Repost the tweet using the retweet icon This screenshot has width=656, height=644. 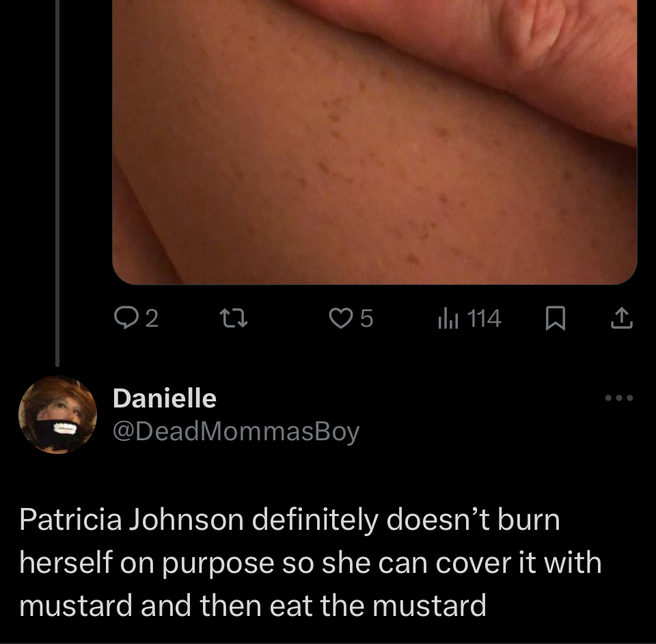pyautogui.click(x=234, y=319)
